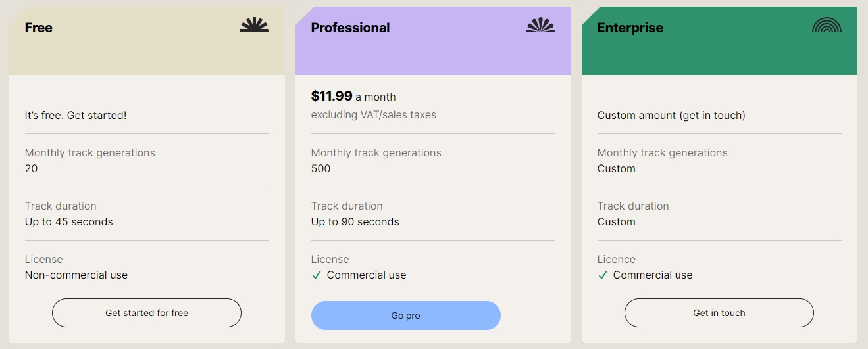The image size is (868, 349).
Task: Click the Get in touch button
Action: pos(719,313)
